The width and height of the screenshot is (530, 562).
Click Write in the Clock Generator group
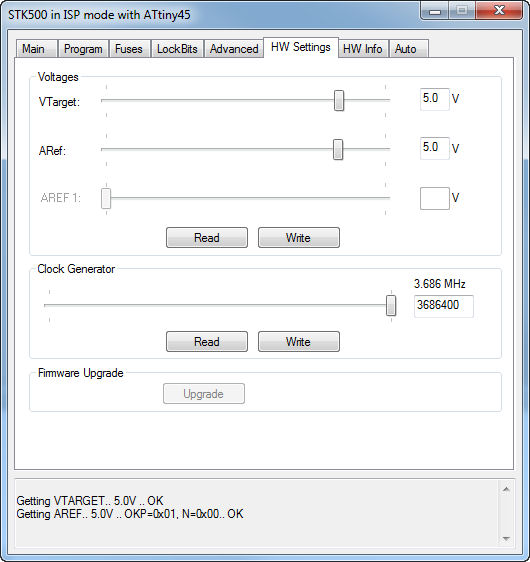[299, 341]
